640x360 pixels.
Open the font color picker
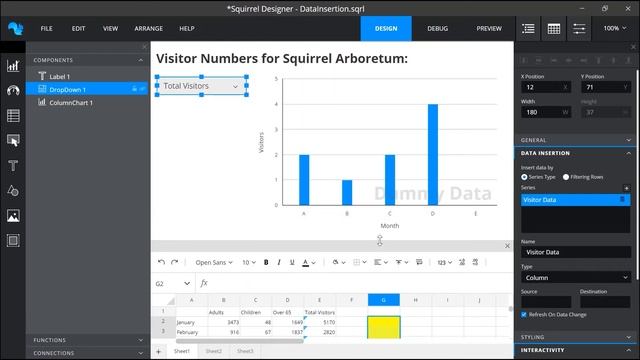[309, 262]
